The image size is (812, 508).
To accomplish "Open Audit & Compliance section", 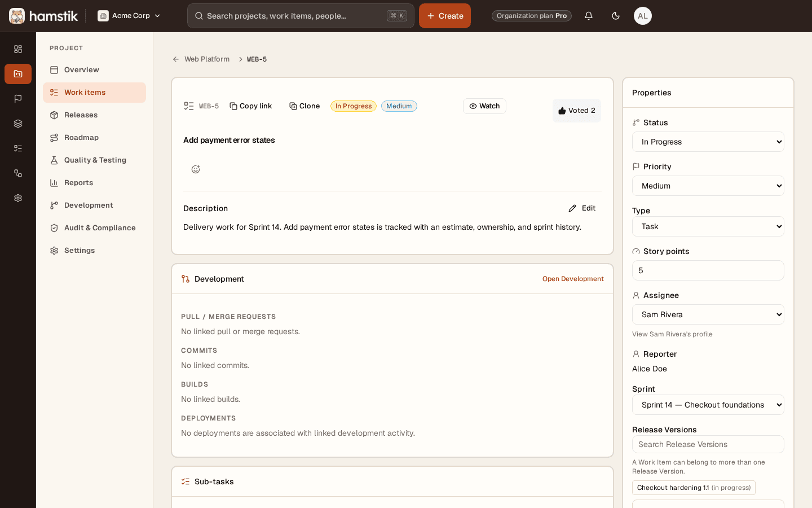I will [x=94, y=228].
